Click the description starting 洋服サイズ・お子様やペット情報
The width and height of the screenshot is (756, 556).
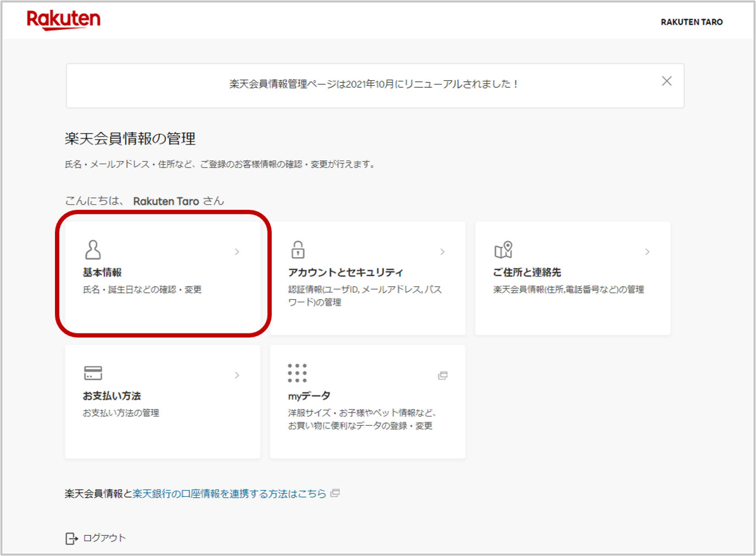tap(362, 419)
